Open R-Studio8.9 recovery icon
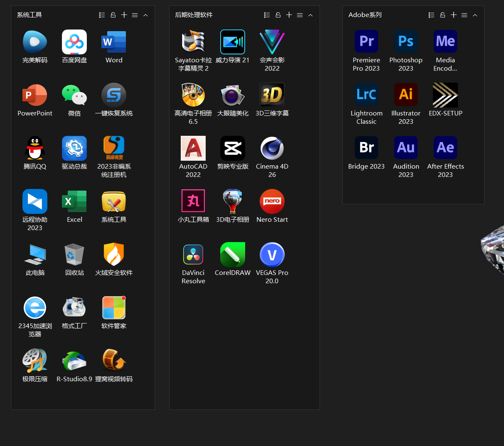504x446 pixels. pyautogui.click(x=74, y=361)
